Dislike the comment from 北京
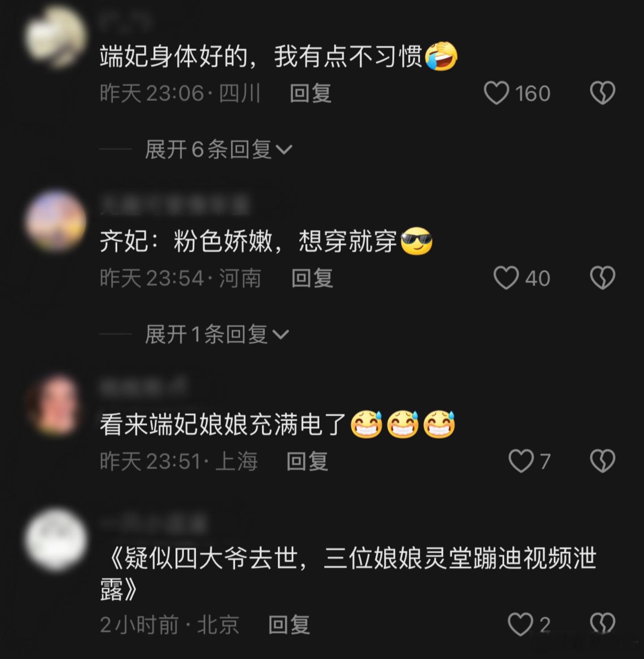This screenshot has width=644, height=659. coord(602,623)
